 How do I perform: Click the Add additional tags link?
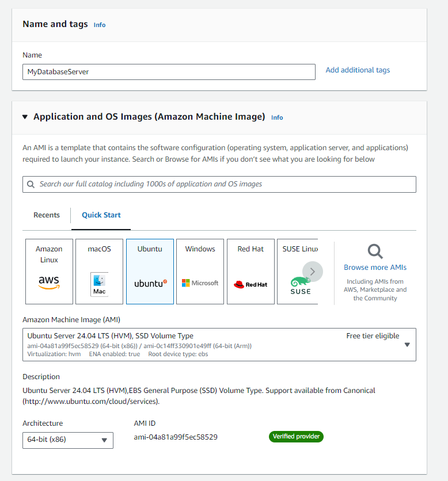(358, 70)
